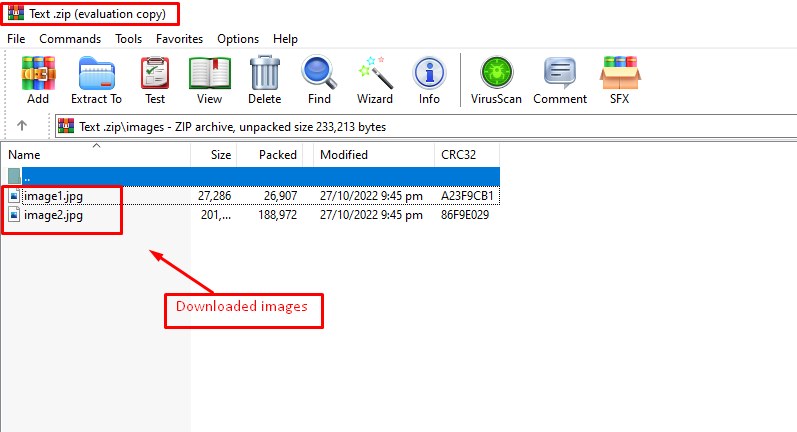Open the View book icon
The image size is (797, 432).
pos(209,74)
